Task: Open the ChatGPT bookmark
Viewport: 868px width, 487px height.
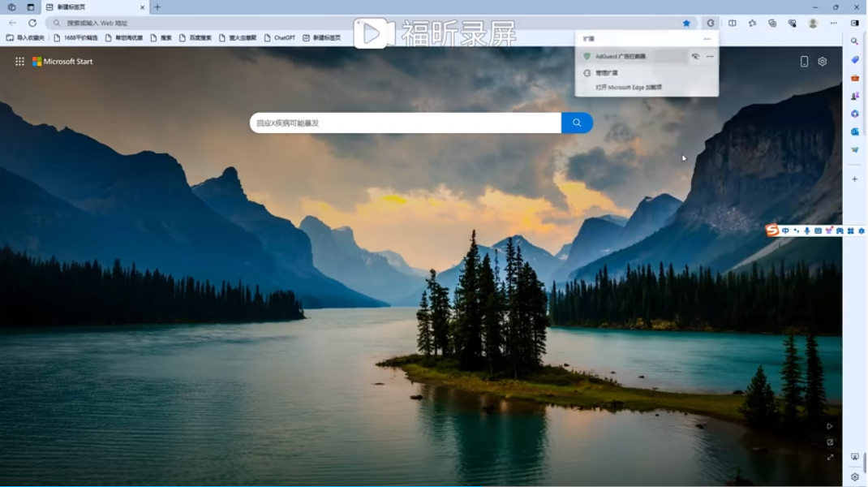Action: coord(280,37)
